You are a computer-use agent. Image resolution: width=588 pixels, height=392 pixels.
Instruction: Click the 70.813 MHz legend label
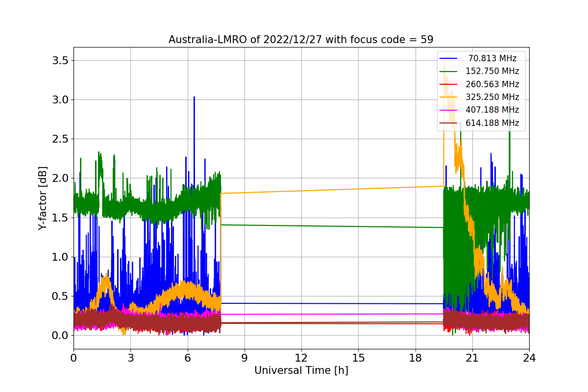[x=492, y=58]
